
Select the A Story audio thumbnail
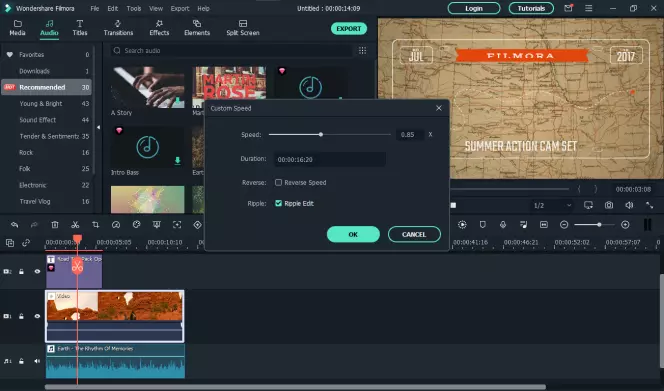147,87
